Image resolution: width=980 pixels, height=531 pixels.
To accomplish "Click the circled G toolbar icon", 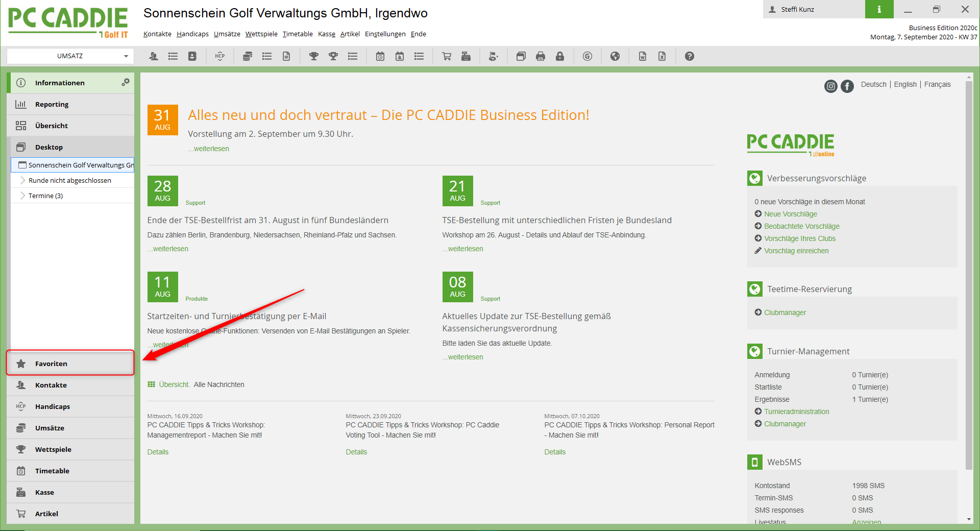I will [587, 56].
